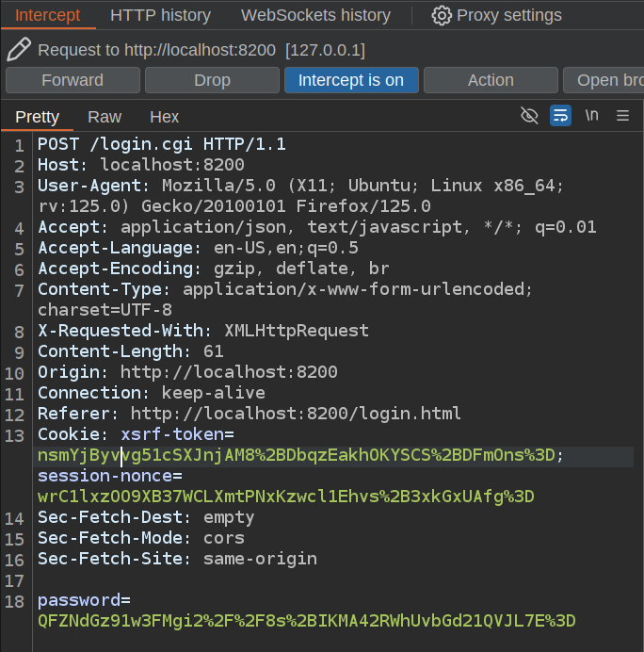This screenshot has height=652, width=644.
Task: Toggle the line wrap icon
Action: point(560,116)
